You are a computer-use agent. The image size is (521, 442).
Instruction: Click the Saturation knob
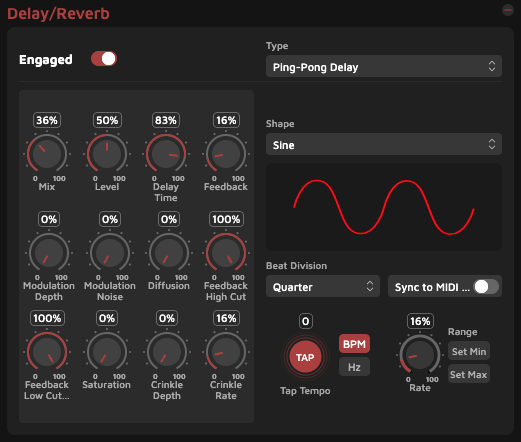coord(107,352)
